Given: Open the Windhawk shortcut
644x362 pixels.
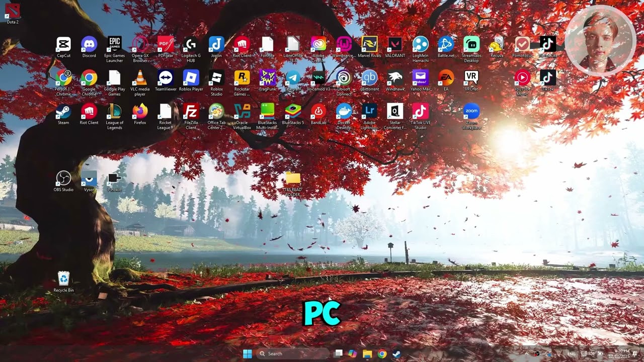Looking at the screenshot, I should [395, 80].
